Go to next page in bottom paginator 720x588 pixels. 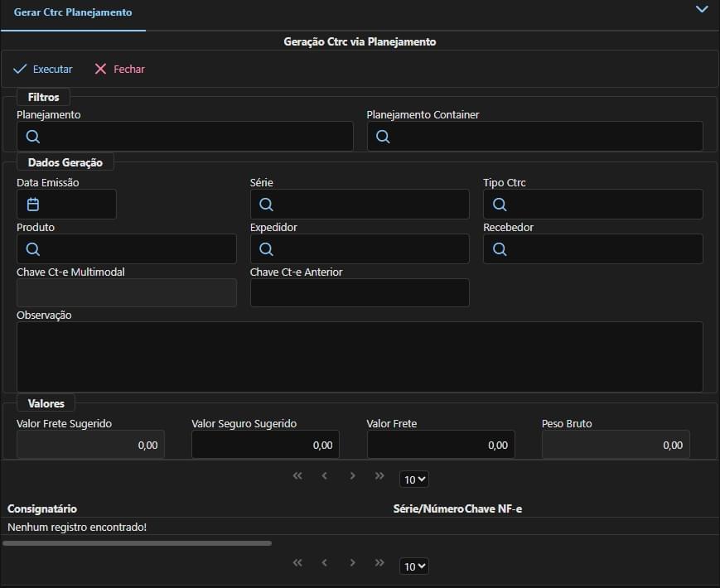[x=352, y=562]
